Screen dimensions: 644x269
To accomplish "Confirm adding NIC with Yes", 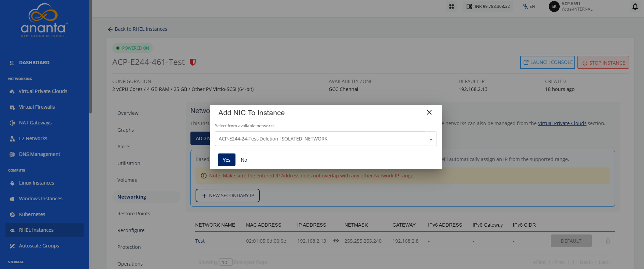I will [227, 160].
